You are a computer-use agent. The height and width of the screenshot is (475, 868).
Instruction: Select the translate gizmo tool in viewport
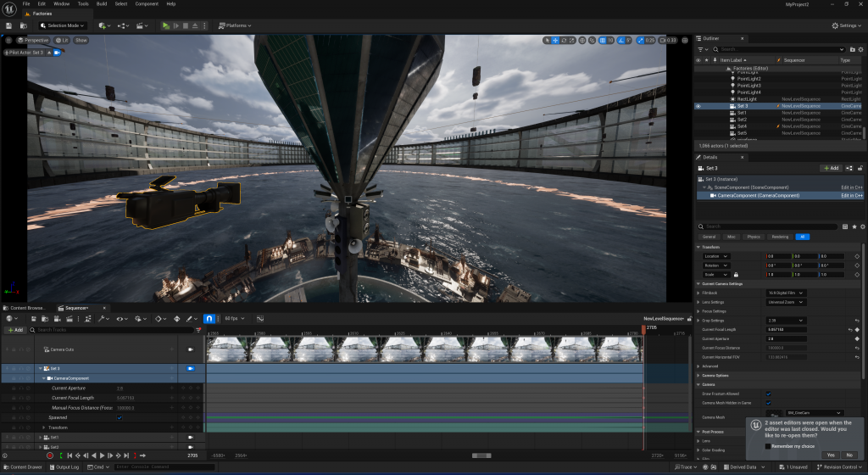[x=555, y=40]
